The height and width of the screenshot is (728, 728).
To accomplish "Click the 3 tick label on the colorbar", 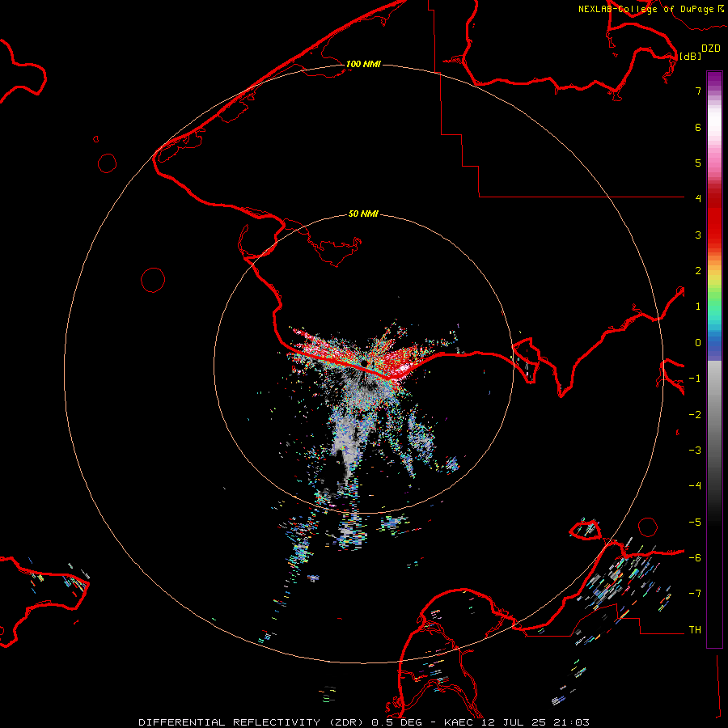I will [698, 235].
